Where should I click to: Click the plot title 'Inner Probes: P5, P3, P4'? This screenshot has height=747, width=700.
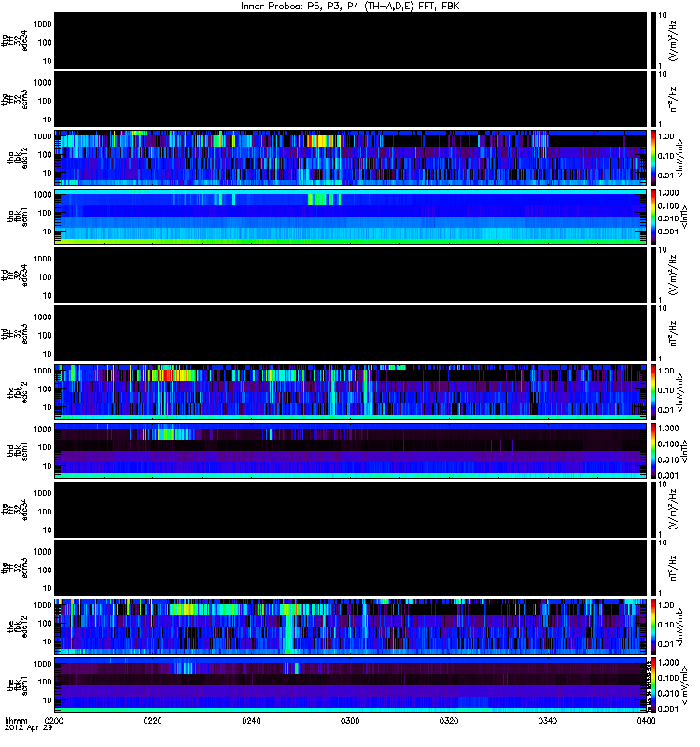301,7
